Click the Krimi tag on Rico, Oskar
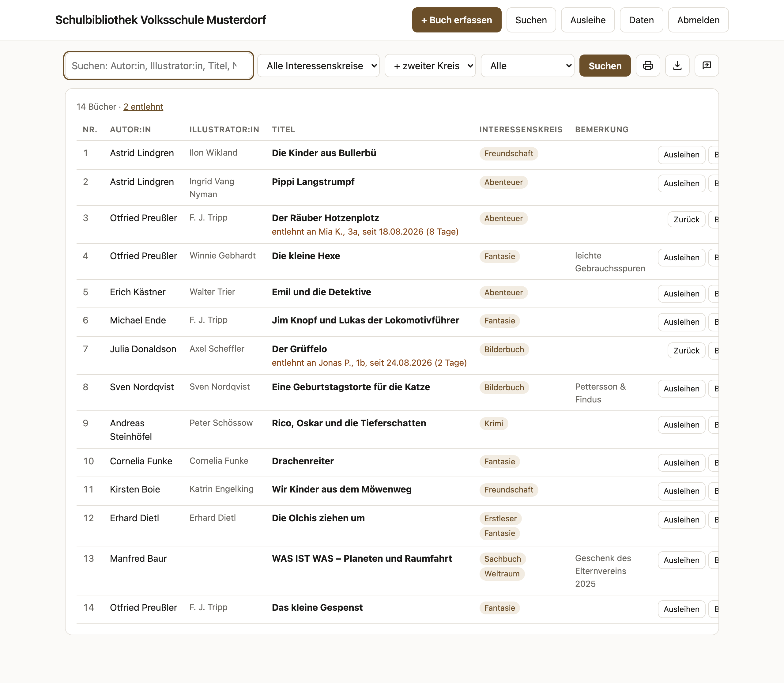Viewport: 784px width, 683px height. click(494, 424)
